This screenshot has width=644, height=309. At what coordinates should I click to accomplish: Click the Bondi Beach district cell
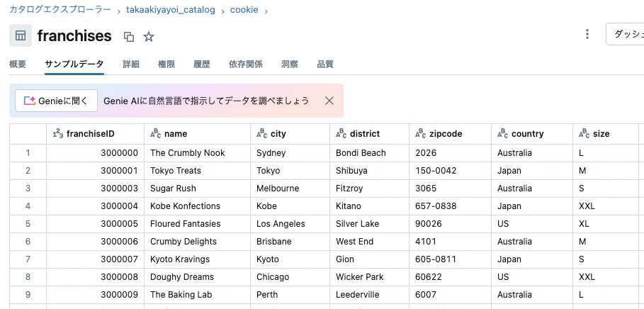pos(369,153)
